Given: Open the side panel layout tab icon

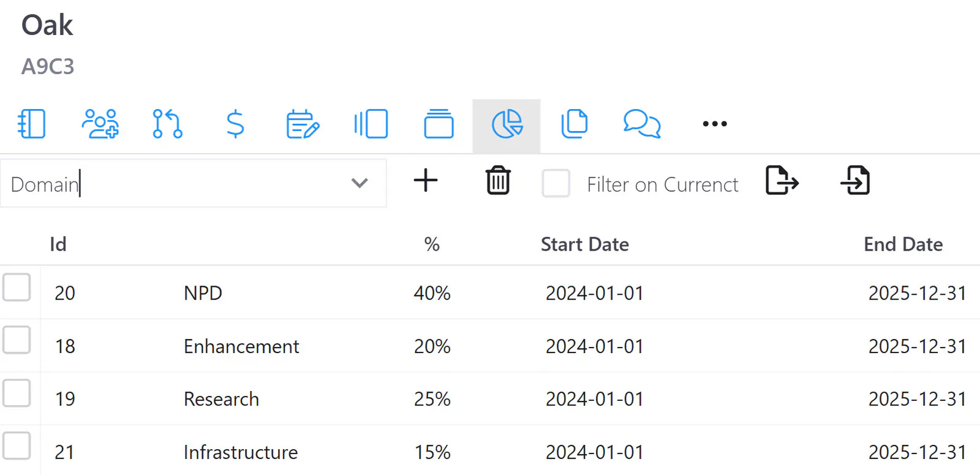Looking at the screenshot, I should point(371,124).
